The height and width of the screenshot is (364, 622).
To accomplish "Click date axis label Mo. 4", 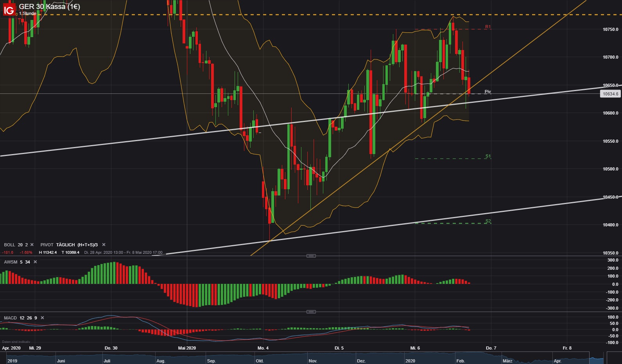I will (x=263, y=348).
